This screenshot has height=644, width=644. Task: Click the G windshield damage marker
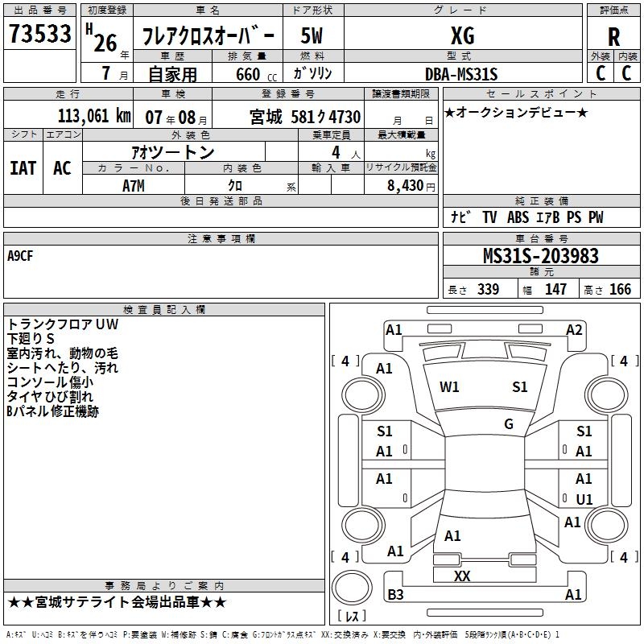pyautogui.click(x=509, y=424)
